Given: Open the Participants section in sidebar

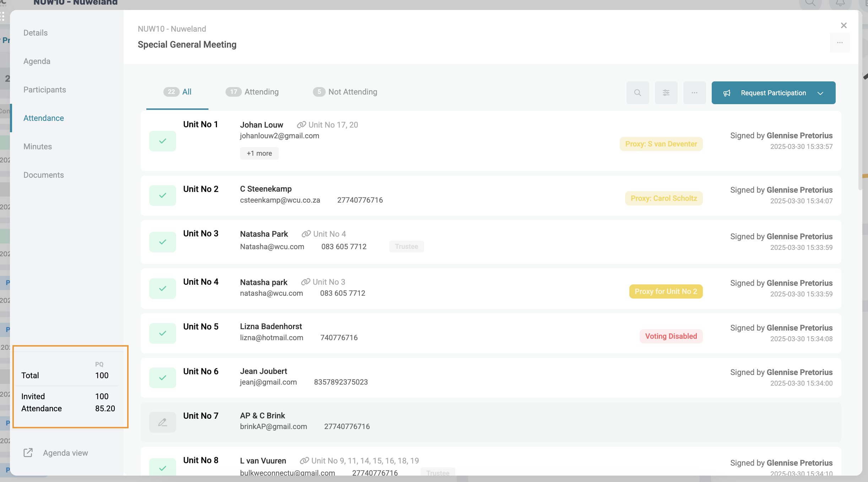Looking at the screenshot, I should [x=45, y=90].
